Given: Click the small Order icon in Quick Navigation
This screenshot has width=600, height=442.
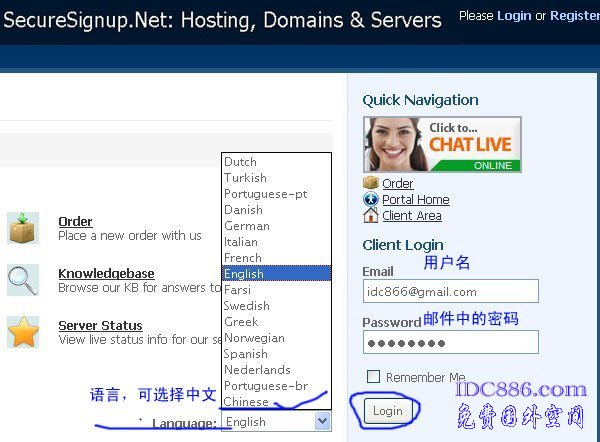Looking at the screenshot, I should (x=371, y=184).
